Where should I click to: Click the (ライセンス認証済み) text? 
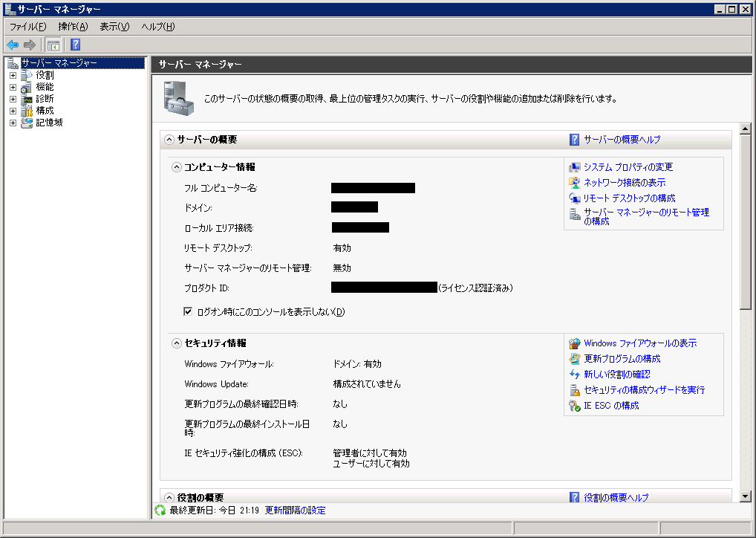coord(475,288)
